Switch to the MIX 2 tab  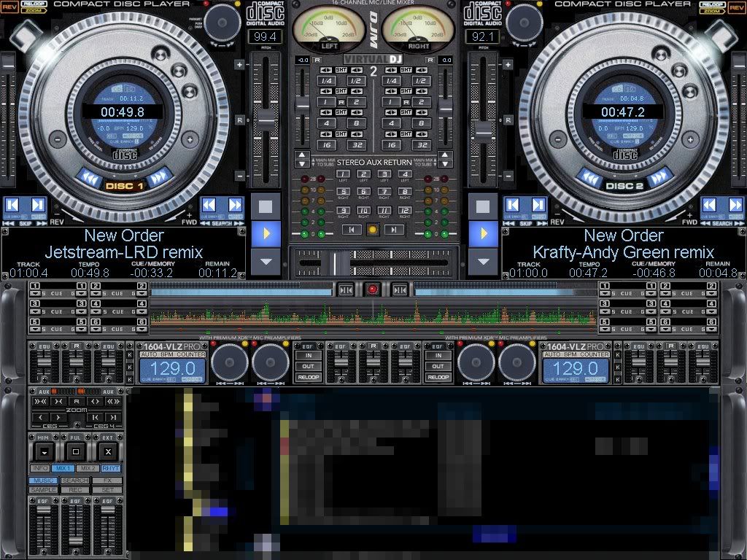(88, 469)
